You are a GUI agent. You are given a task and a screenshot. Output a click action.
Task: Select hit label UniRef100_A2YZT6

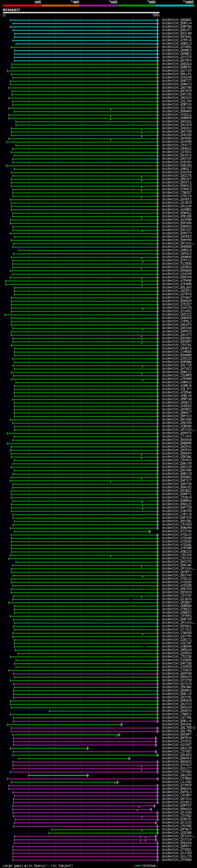point(177,57)
